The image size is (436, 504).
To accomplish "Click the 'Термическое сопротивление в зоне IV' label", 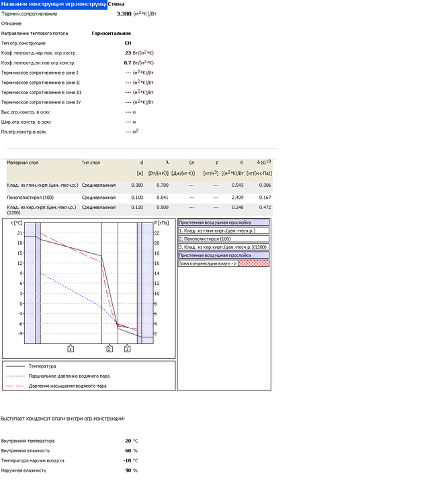I will coord(41,103).
